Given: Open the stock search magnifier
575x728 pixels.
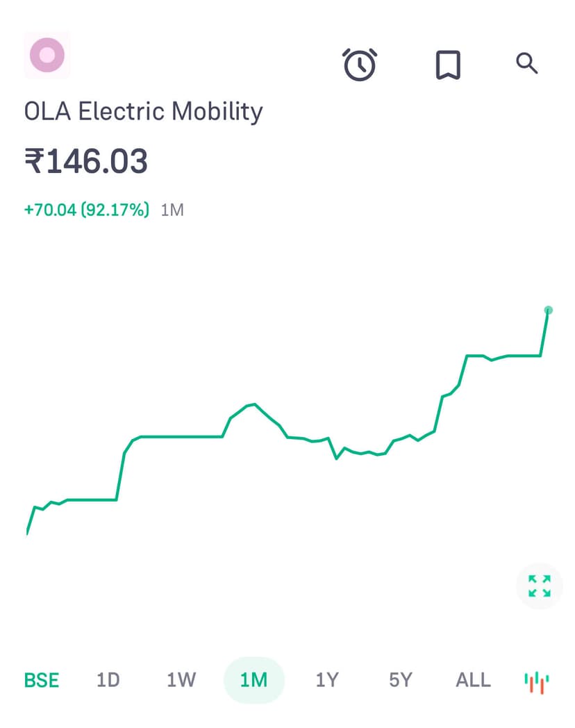Looking at the screenshot, I should (527, 64).
